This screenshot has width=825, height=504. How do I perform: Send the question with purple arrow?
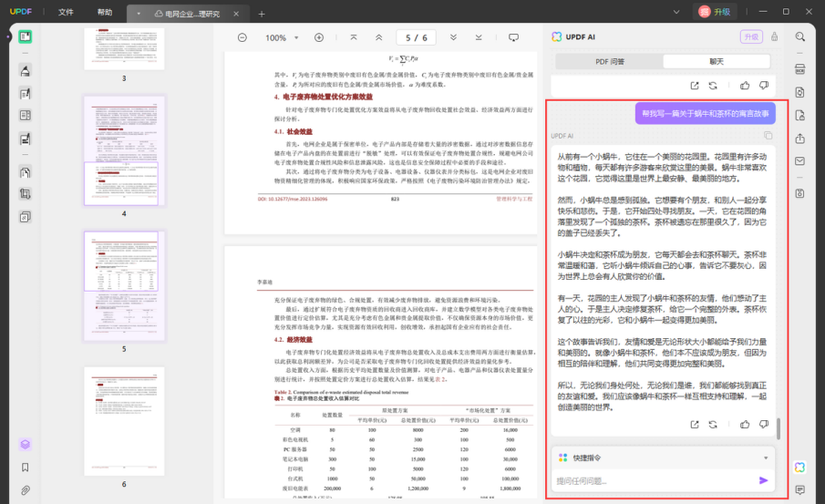click(763, 480)
